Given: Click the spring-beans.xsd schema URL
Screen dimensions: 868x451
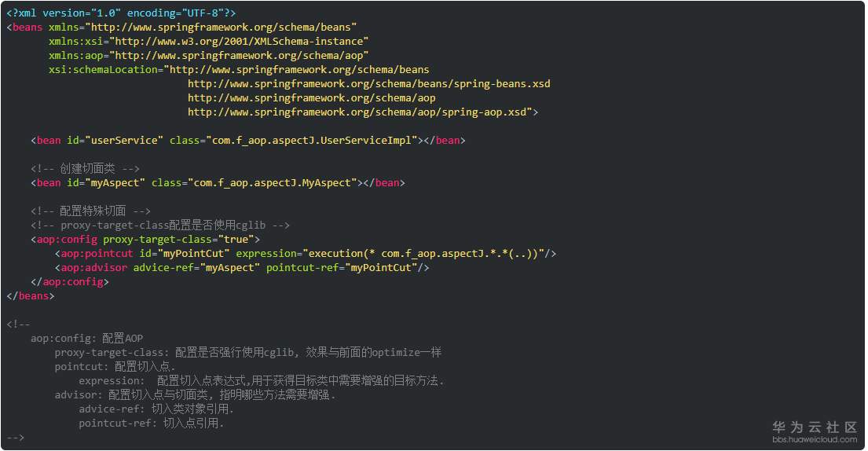Looking at the screenshot, I should coord(369,83).
